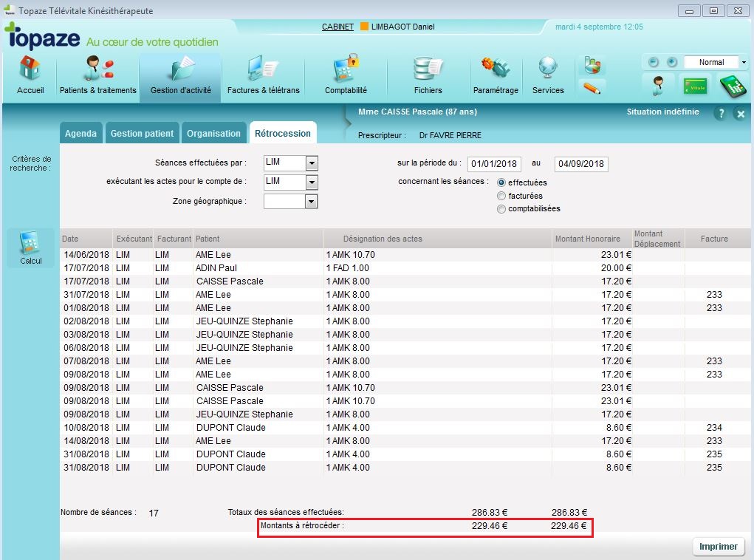Screen dimensions: 754x560
Task: Click the zoom in plus icon
Action: [672, 62]
